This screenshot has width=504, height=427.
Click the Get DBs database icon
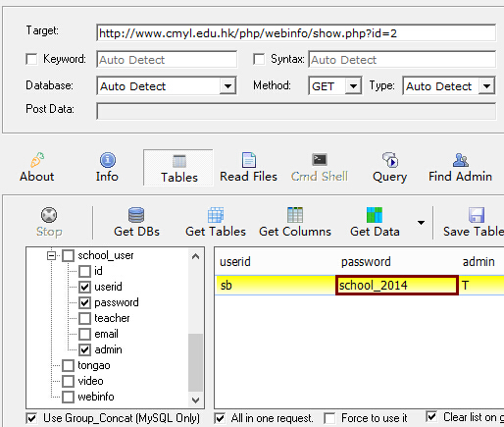[x=136, y=215]
